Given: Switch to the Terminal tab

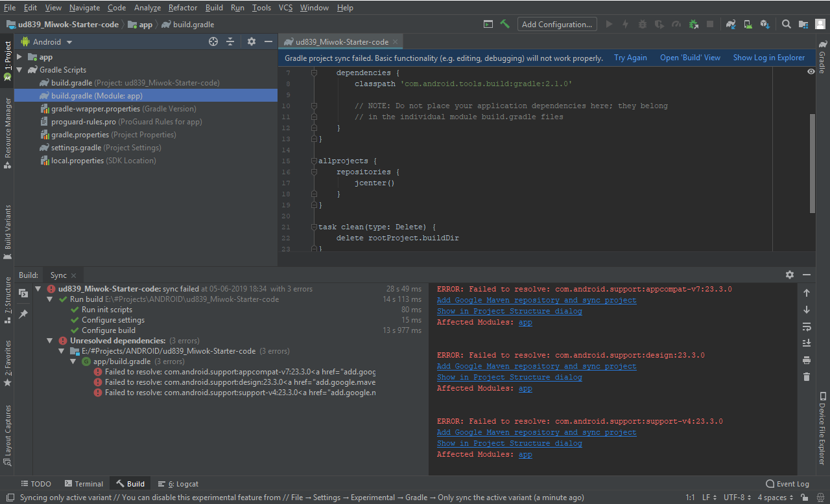Looking at the screenshot, I should click(x=84, y=484).
